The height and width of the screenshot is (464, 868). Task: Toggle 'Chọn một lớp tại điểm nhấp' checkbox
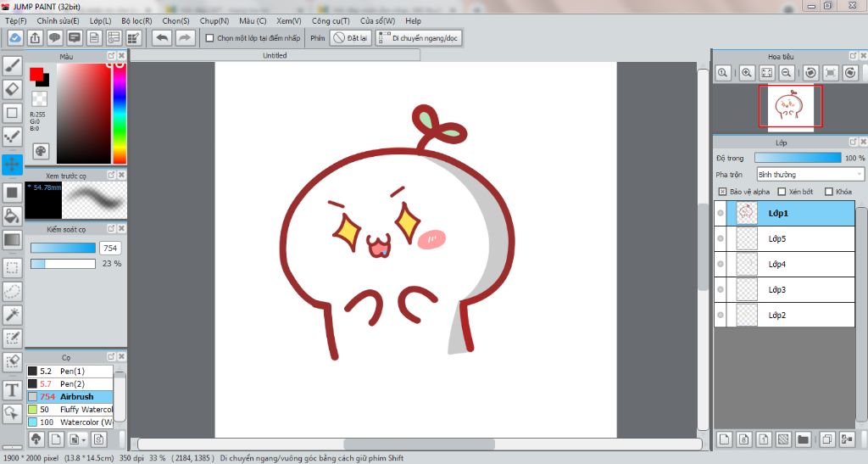[210, 38]
